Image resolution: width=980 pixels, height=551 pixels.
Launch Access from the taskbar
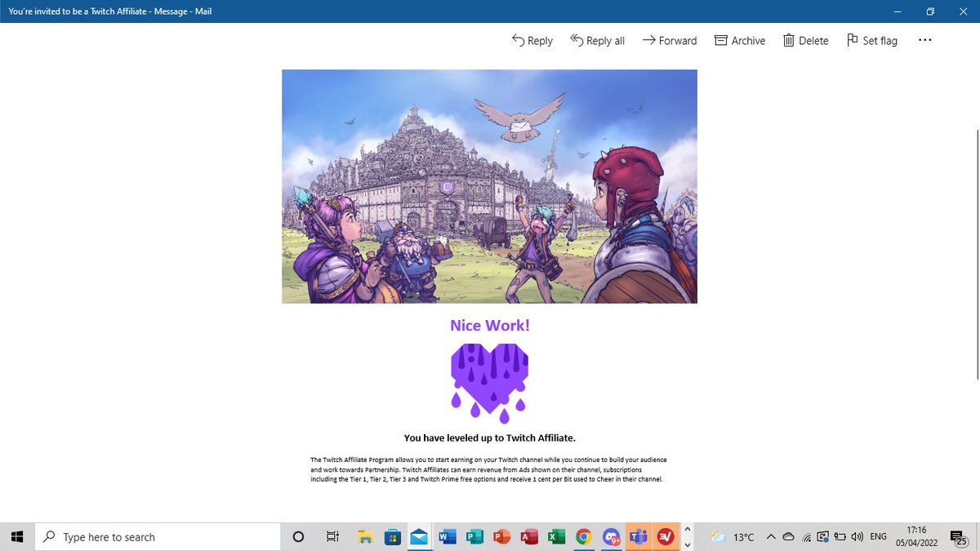[528, 537]
